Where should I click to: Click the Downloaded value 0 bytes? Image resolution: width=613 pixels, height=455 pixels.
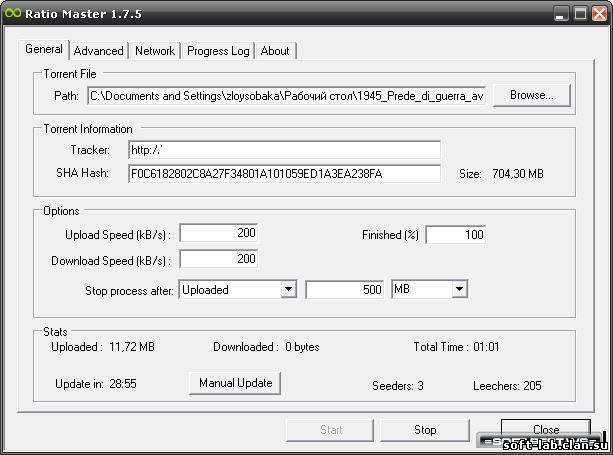(x=302, y=347)
